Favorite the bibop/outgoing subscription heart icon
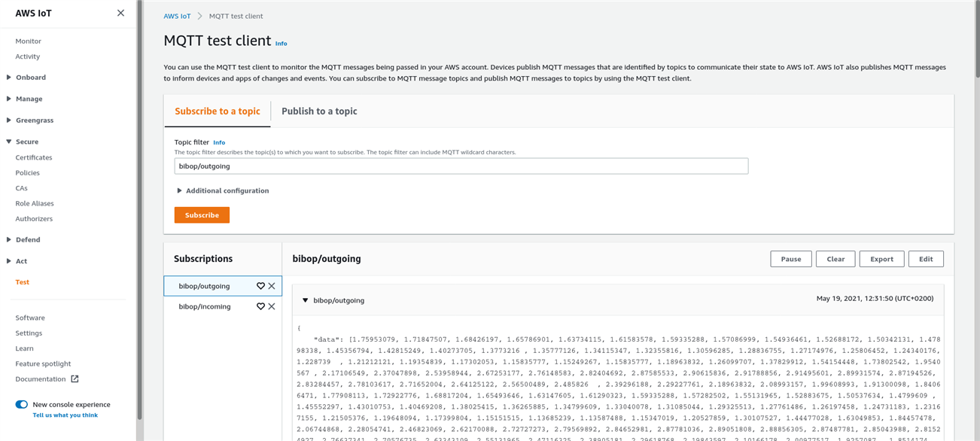Viewport: 980px width, 441px height. pyautogui.click(x=260, y=286)
